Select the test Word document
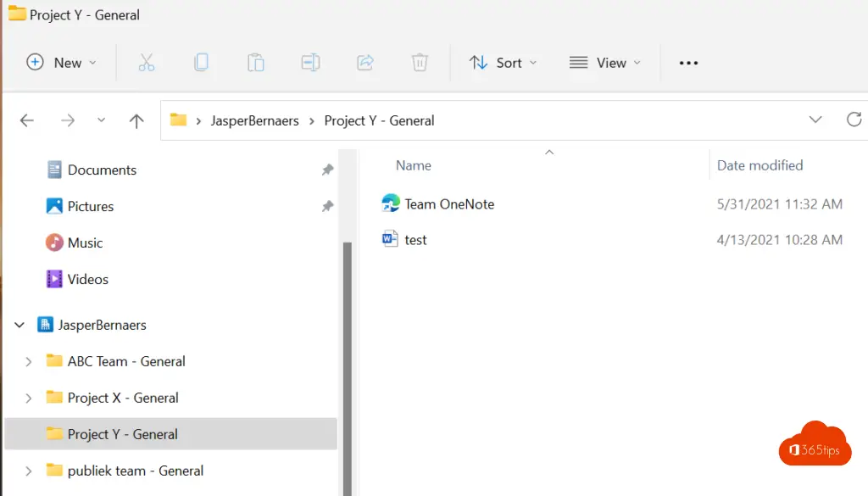Screen dimensions: 868x496 pyautogui.click(x=415, y=240)
